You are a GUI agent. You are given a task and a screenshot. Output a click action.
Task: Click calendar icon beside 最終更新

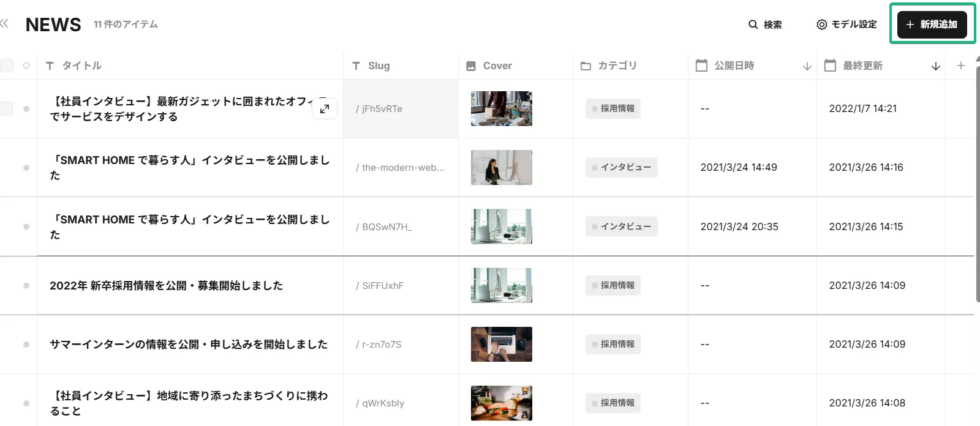(x=831, y=65)
